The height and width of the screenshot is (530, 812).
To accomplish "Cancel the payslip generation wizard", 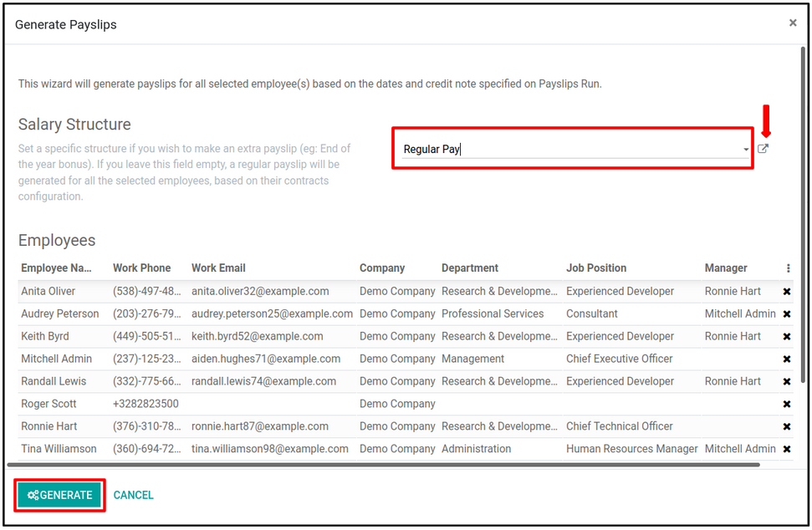I will (x=134, y=496).
